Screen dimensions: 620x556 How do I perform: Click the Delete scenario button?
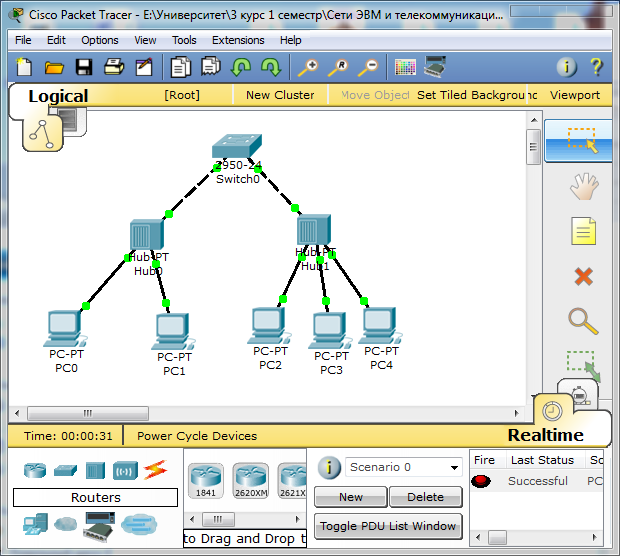click(425, 497)
